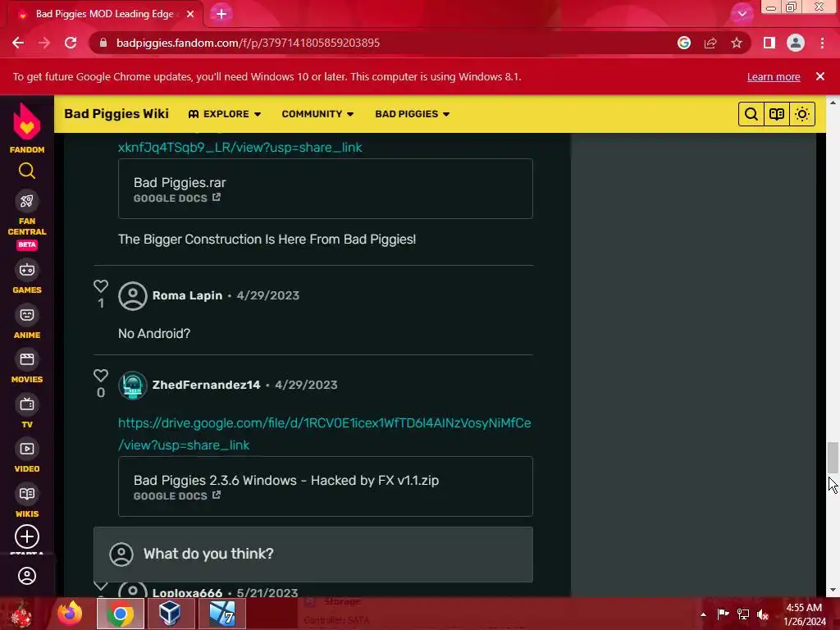Viewport: 840px width, 630px height.
Task: Expand the Bad Piggies menu
Action: [412, 114]
